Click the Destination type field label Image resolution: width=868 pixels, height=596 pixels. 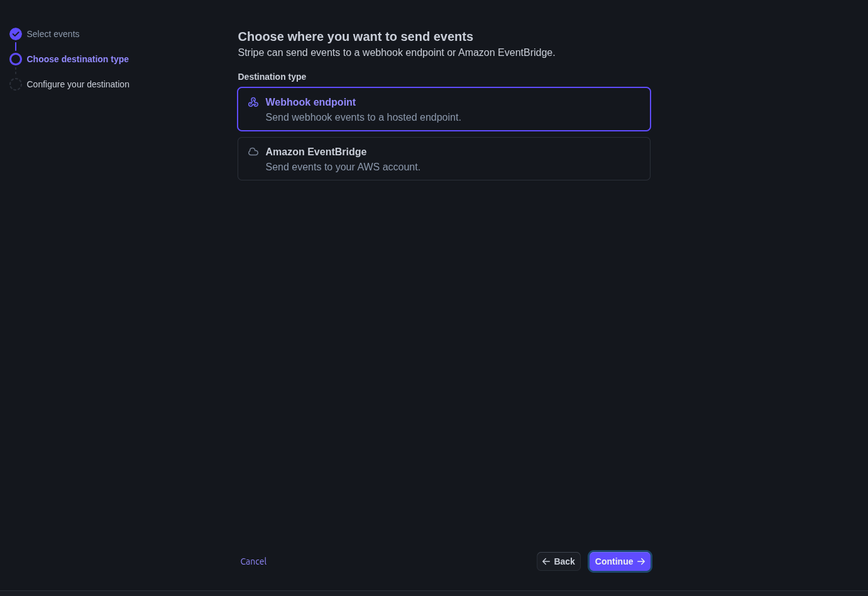272,77
